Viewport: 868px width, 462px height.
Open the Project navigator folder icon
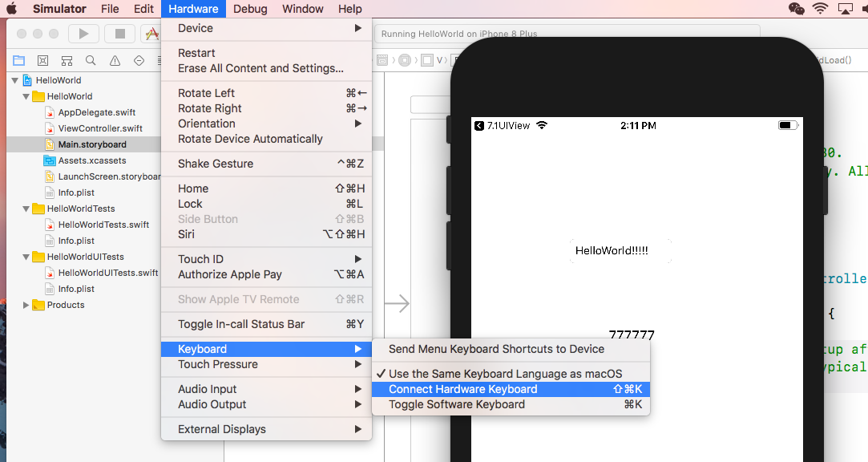tap(18, 60)
